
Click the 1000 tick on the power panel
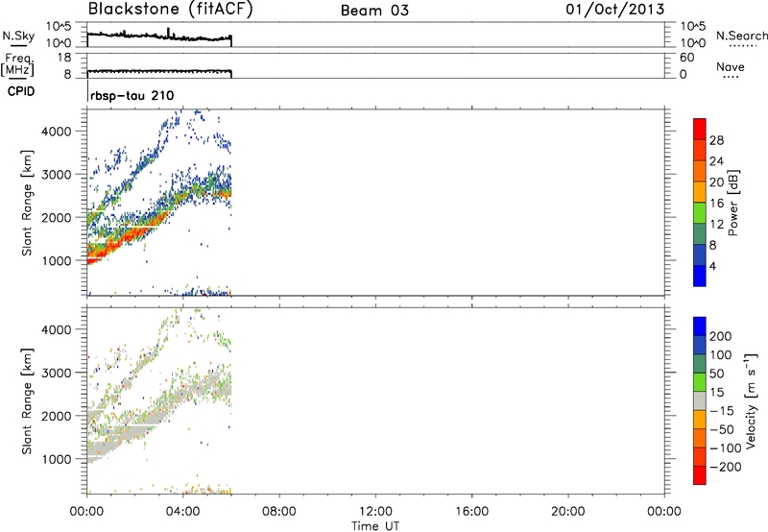(57, 260)
